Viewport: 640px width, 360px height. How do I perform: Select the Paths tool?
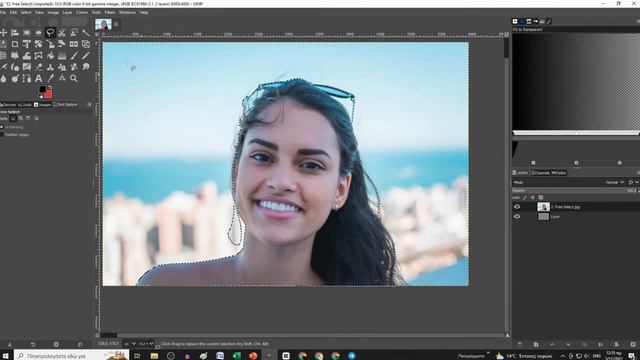pos(27,78)
